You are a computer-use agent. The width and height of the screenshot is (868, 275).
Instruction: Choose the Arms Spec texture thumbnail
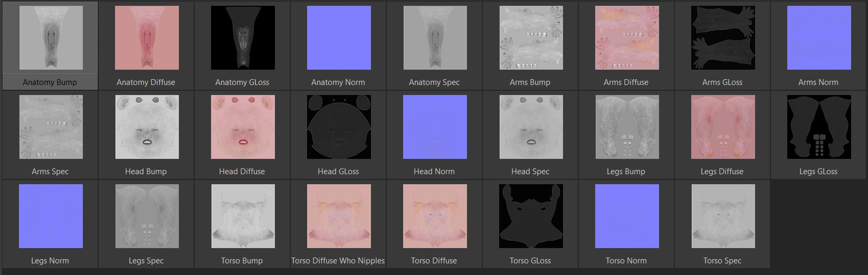51,127
